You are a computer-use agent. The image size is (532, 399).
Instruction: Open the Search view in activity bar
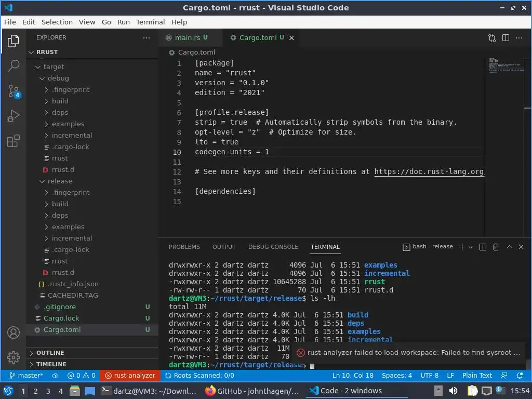(13, 66)
